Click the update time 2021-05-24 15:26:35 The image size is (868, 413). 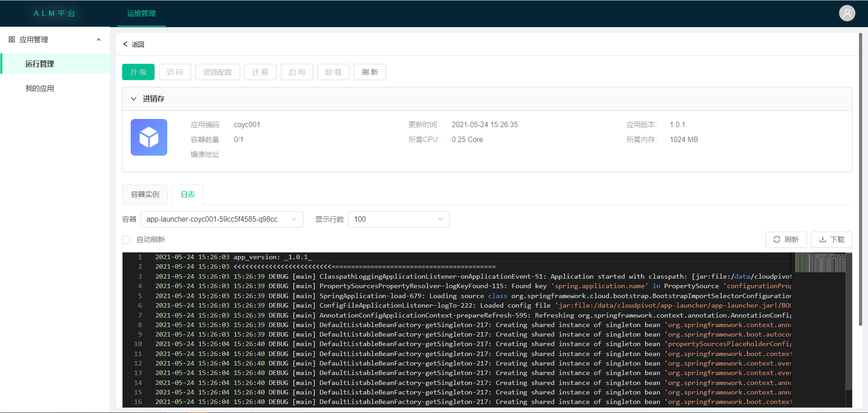pos(485,124)
